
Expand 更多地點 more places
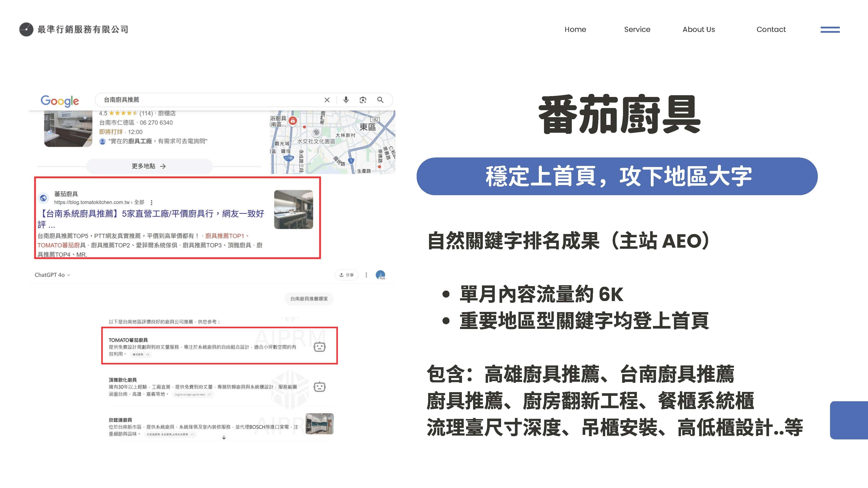(x=149, y=166)
